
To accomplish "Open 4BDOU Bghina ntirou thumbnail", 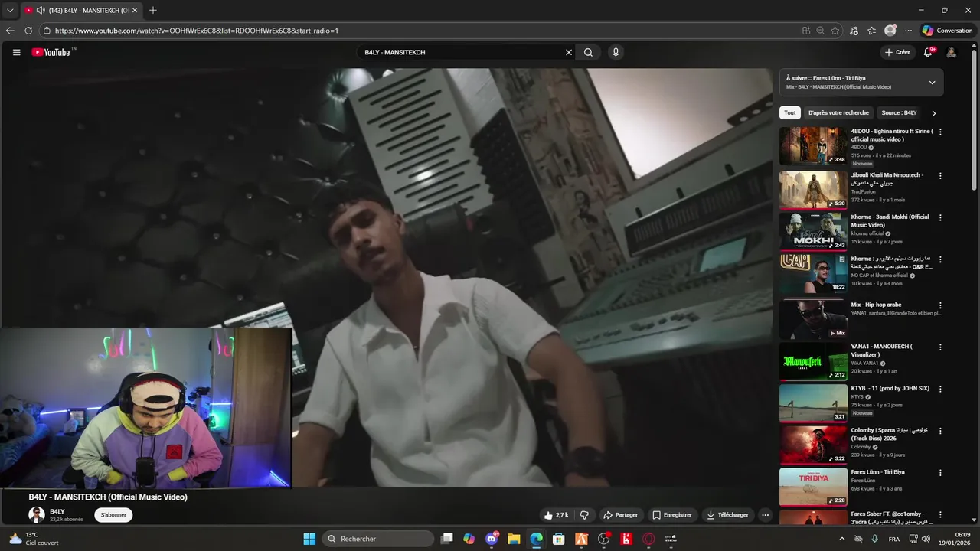I will [x=813, y=145].
